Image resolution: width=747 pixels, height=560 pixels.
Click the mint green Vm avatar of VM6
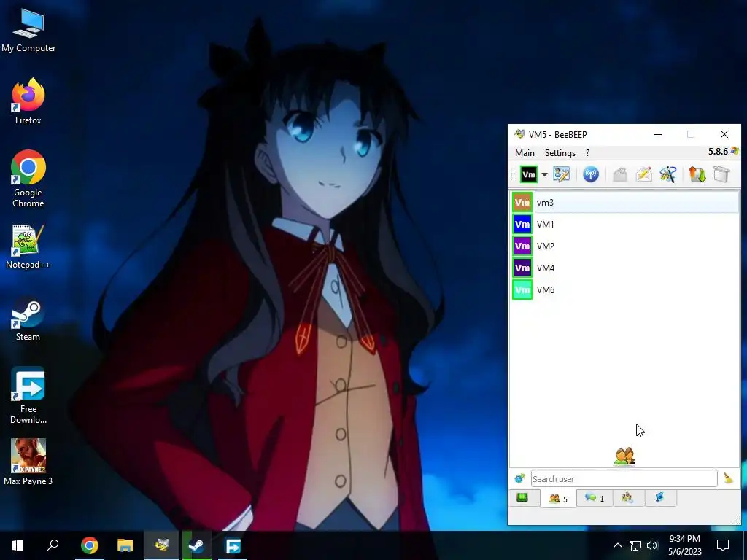click(x=522, y=290)
